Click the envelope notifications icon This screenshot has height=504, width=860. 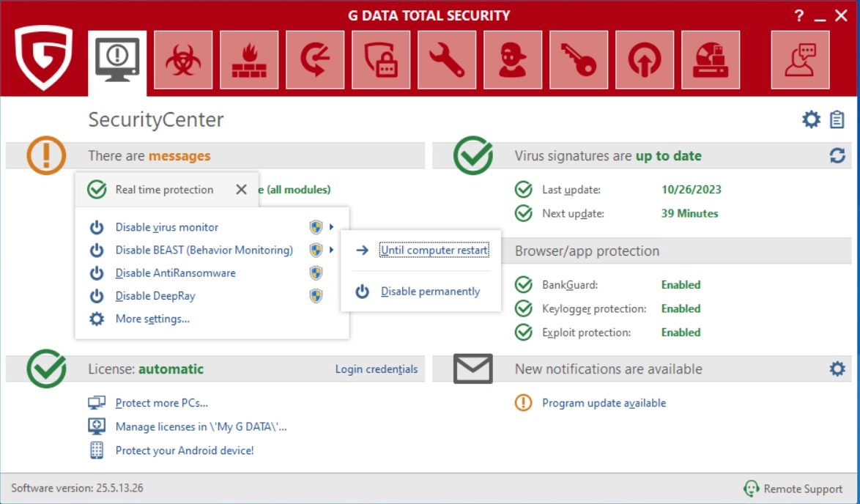coord(472,368)
